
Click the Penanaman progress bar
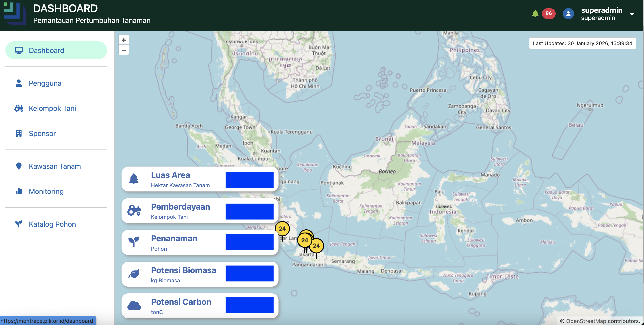[249, 242]
